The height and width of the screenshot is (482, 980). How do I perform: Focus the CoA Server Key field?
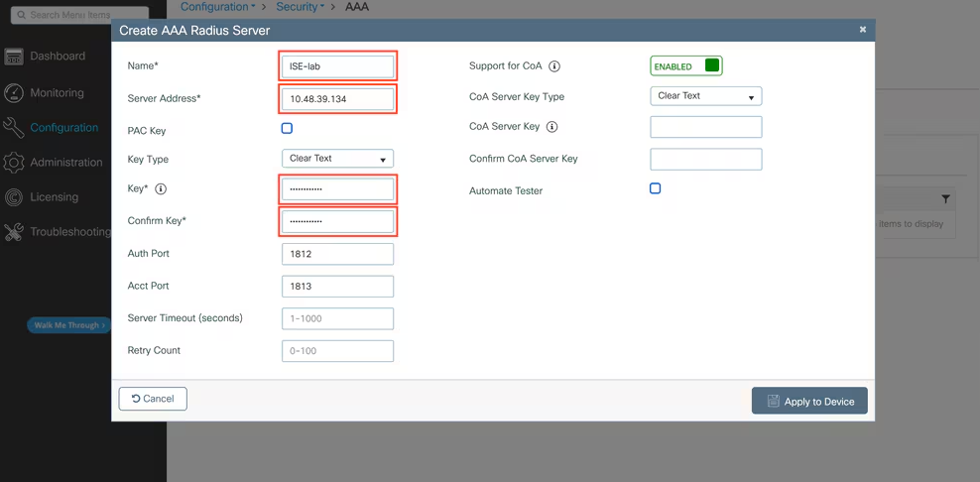(706, 127)
